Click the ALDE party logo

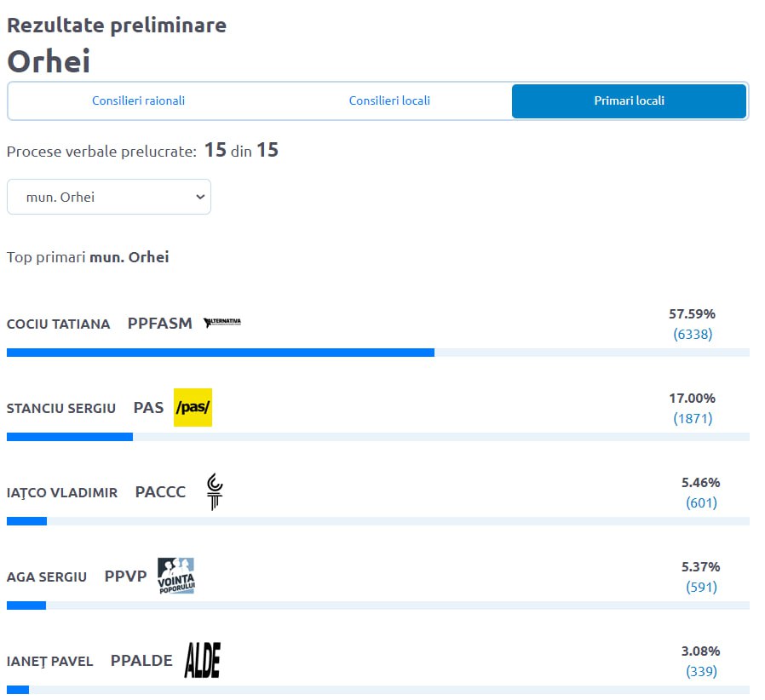pyautogui.click(x=203, y=661)
